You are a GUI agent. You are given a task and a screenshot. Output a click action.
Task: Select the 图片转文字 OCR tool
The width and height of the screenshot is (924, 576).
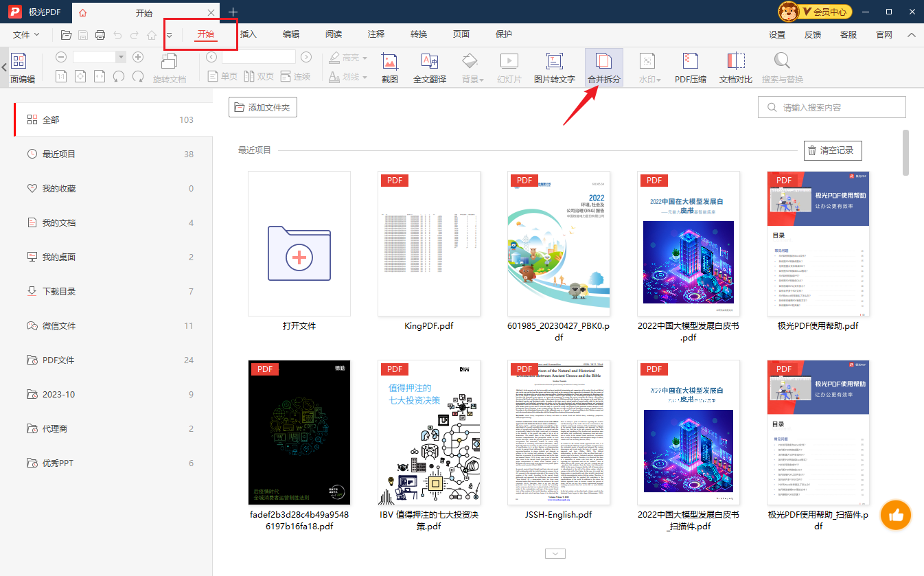coord(554,68)
